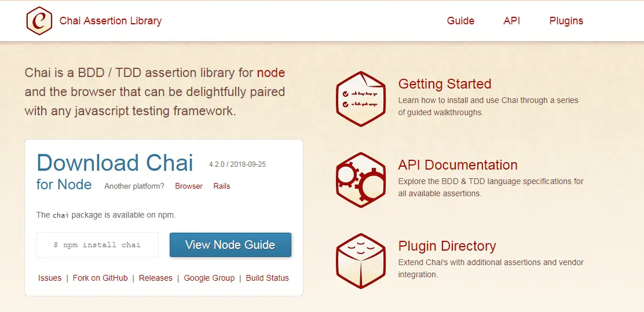Open the Google Group link

(x=209, y=278)
